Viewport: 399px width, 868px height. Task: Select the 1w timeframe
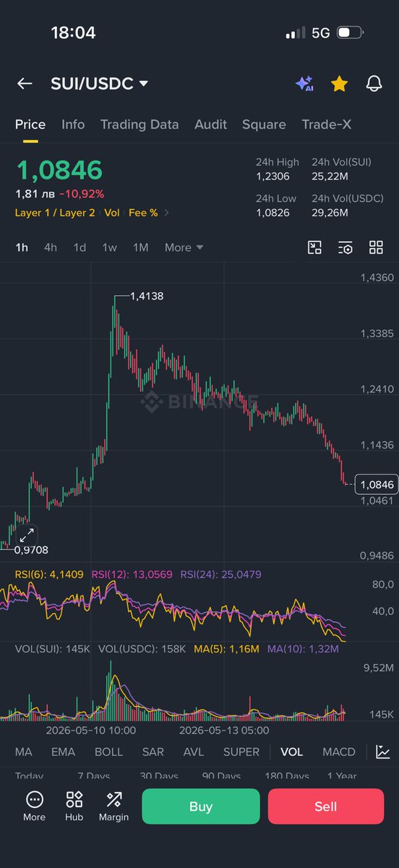coord(109,247)
